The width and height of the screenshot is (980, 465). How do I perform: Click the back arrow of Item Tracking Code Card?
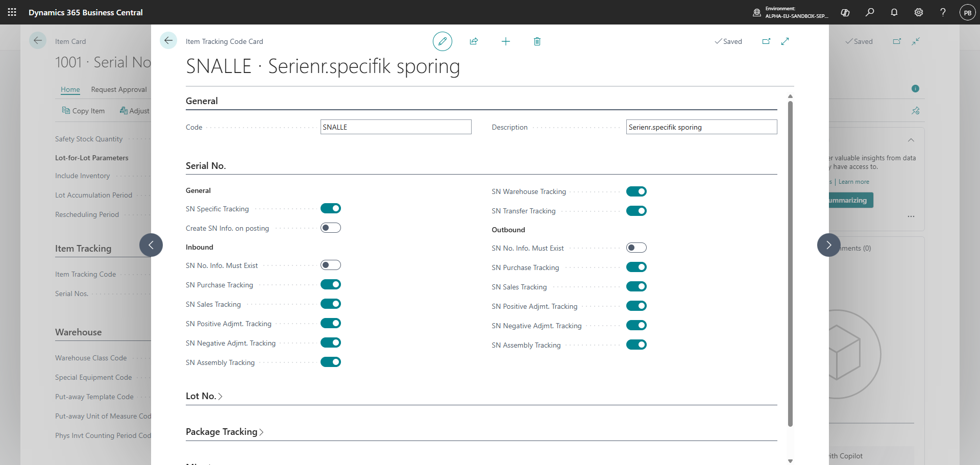(x=168, y=40)
